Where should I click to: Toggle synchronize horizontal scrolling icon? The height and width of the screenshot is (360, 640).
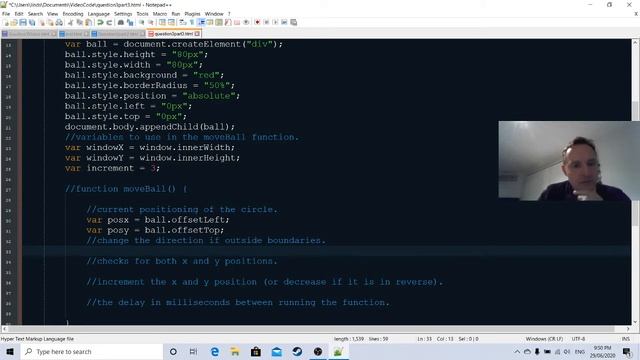tap(171, 22)
